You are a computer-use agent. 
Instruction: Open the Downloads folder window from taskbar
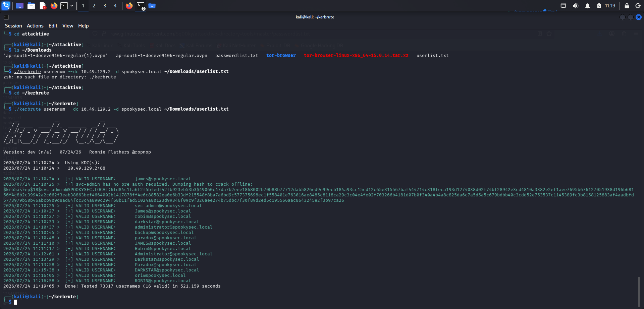click(152, 6)
